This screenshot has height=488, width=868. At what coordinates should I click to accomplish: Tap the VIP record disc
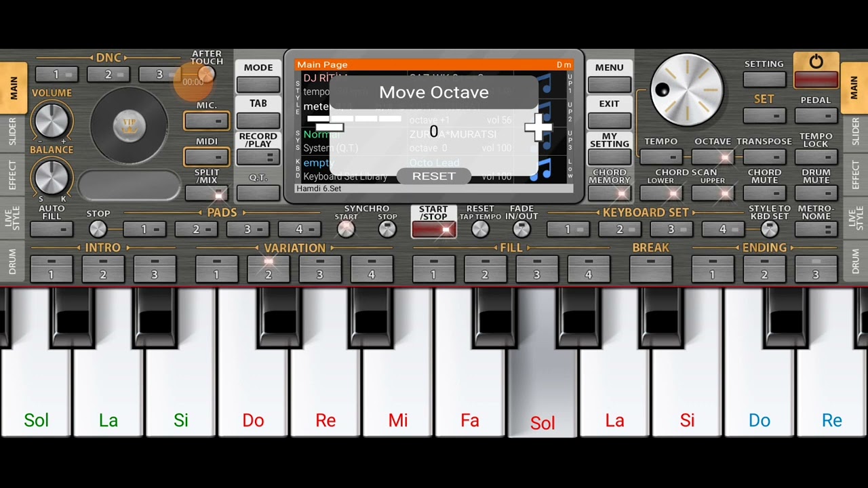(129, 125)
